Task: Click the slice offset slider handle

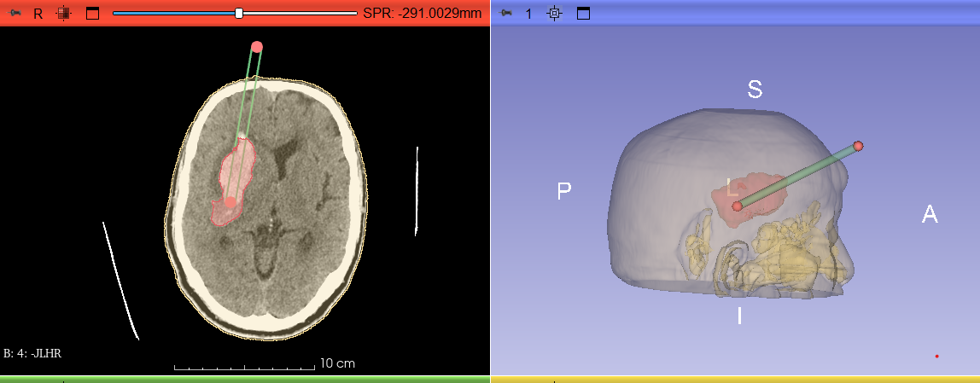Action: coord(239,13)
